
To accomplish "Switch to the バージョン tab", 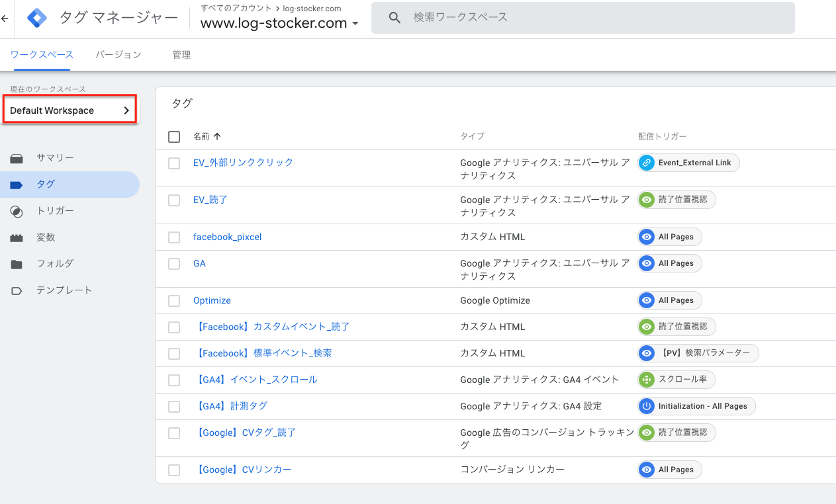I will coord(118,55).
